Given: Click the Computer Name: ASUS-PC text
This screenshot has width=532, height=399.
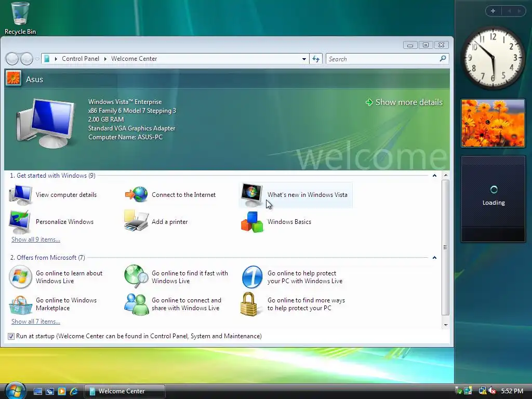Looking at the screenshot, I should tap(125, 137).
